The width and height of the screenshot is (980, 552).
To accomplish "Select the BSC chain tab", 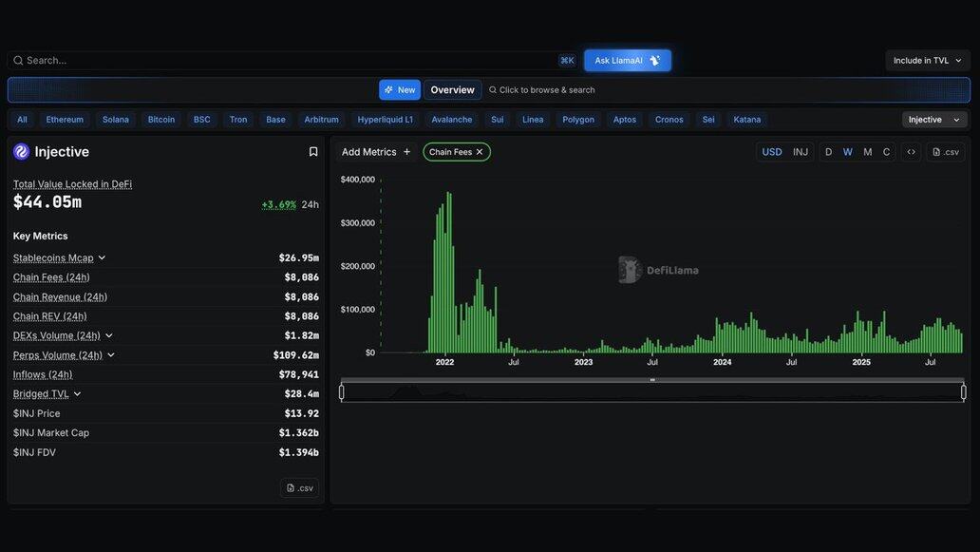I will click(x=202, y=120).
